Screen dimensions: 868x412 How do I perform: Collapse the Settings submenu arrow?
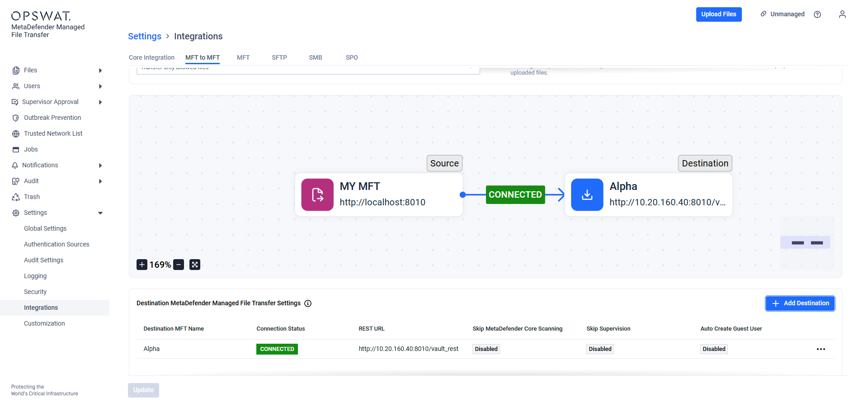click(100, 213)
